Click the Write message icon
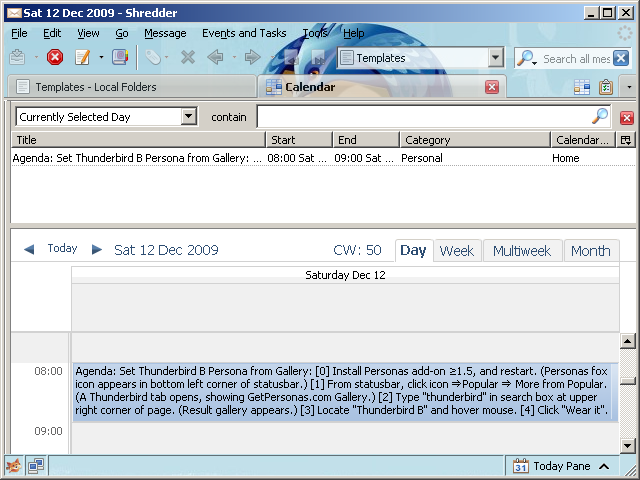640x480 pixels. [82, 57]
